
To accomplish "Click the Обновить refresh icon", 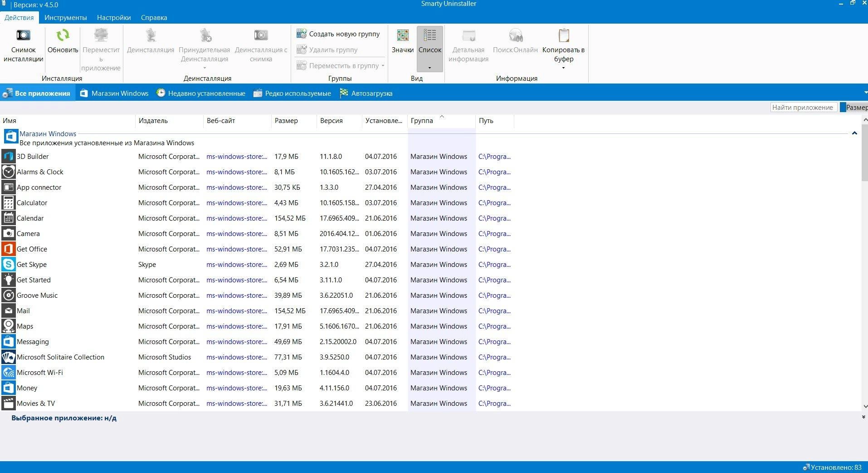I will 63,35.
